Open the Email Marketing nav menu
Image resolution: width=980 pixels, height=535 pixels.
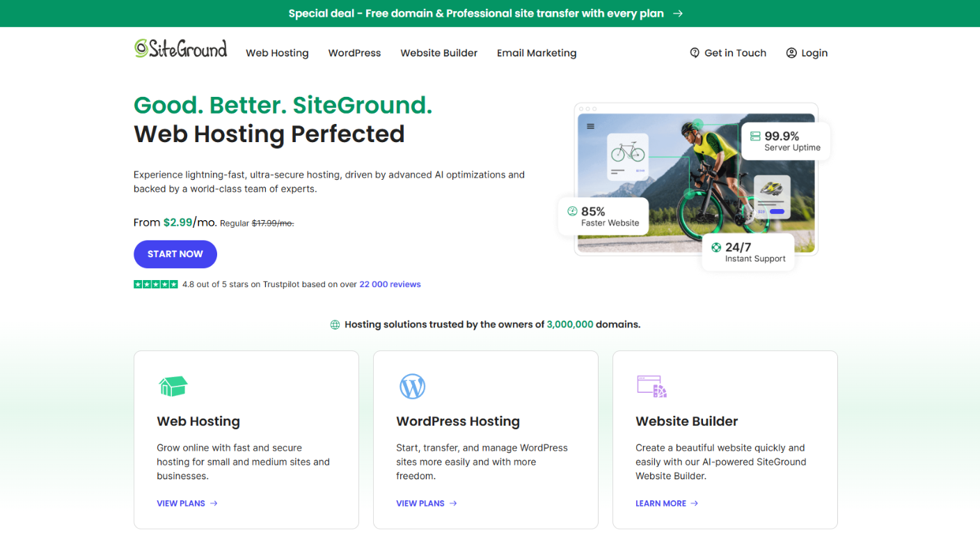(x=537, y=53)
